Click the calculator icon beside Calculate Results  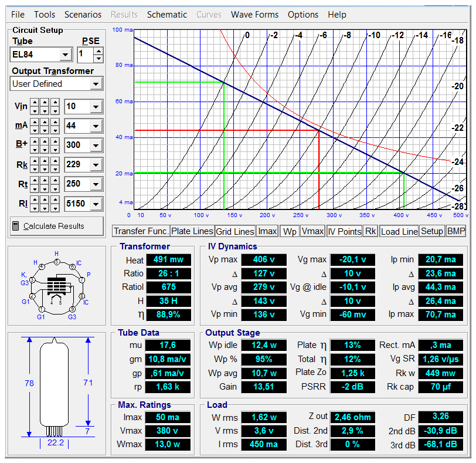coord(16,226)
